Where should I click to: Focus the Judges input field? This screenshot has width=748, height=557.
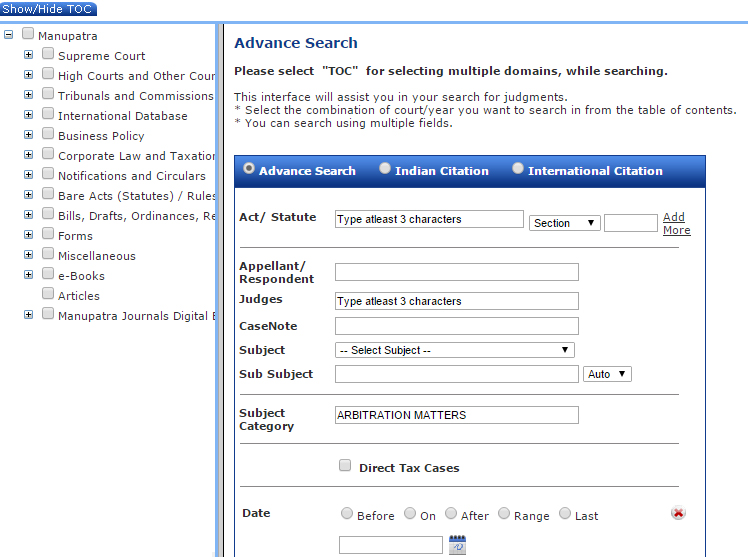coord(457,301)
